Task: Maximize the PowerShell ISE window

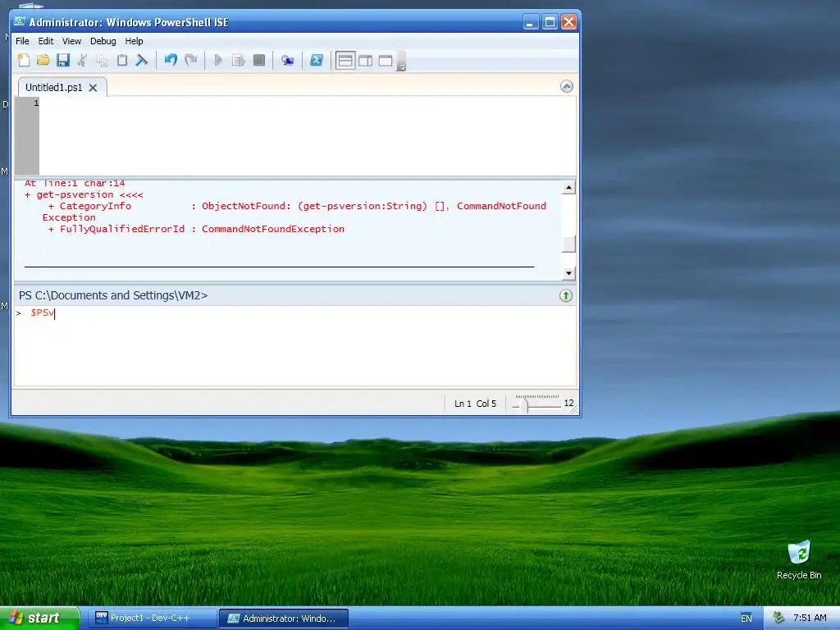Action: point(550,22)
